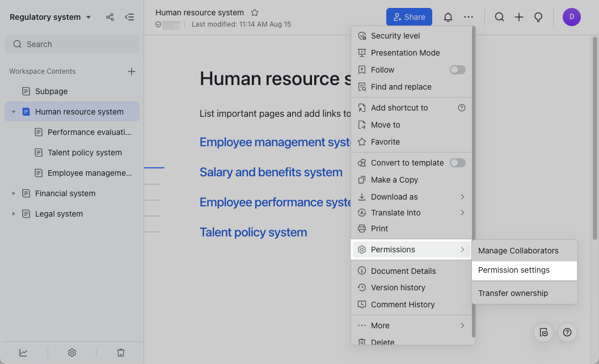Toggle the Follow switch
This screenshot has width=599, height=364.
[x=457, y=70]
